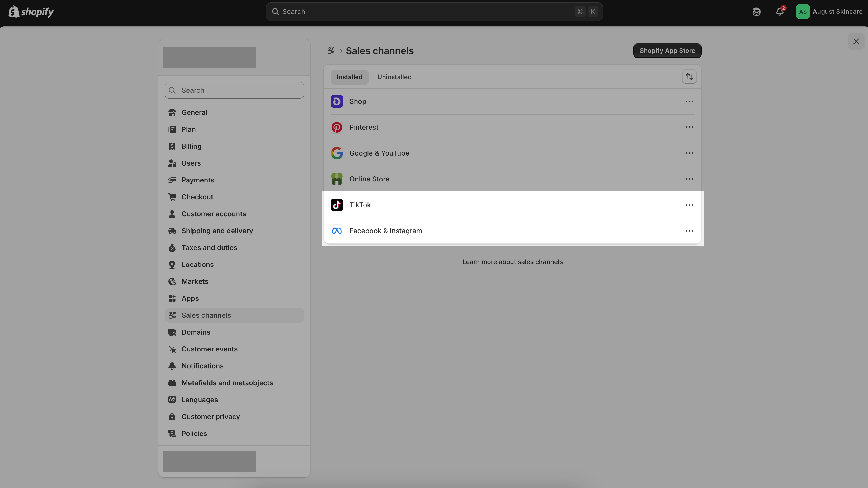Screen dimensions: 868x488
Task: Open Customer events settings
Action: [234, 349]
